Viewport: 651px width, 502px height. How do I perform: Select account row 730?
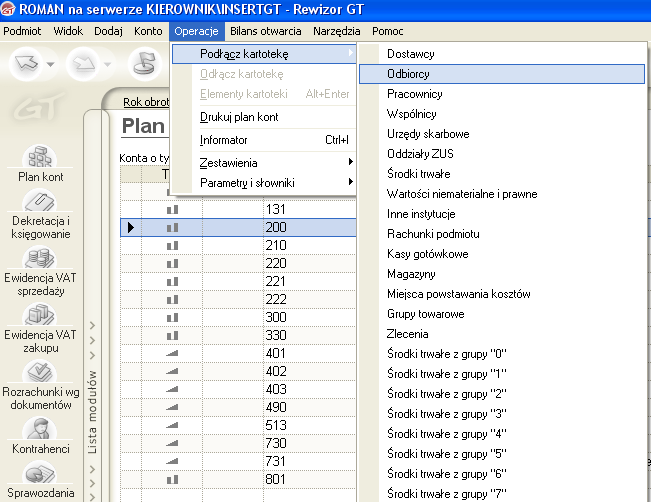pos(238,443)
